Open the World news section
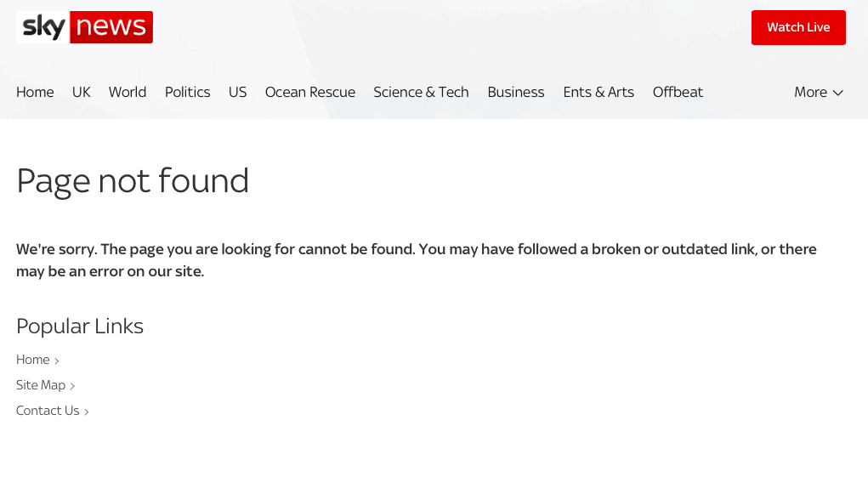The image size is (868, 477). [128, 92]
